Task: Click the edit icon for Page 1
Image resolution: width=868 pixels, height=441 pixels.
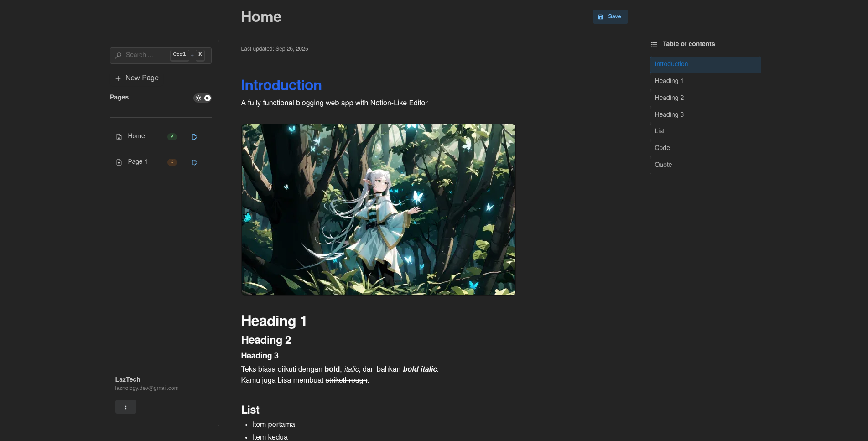Action: point(194,162)
